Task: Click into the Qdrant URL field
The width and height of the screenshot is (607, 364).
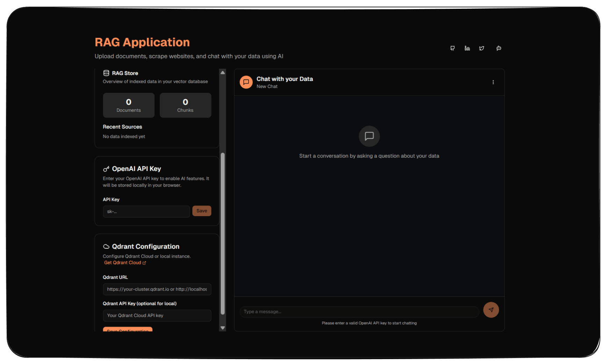Action: 157,289
